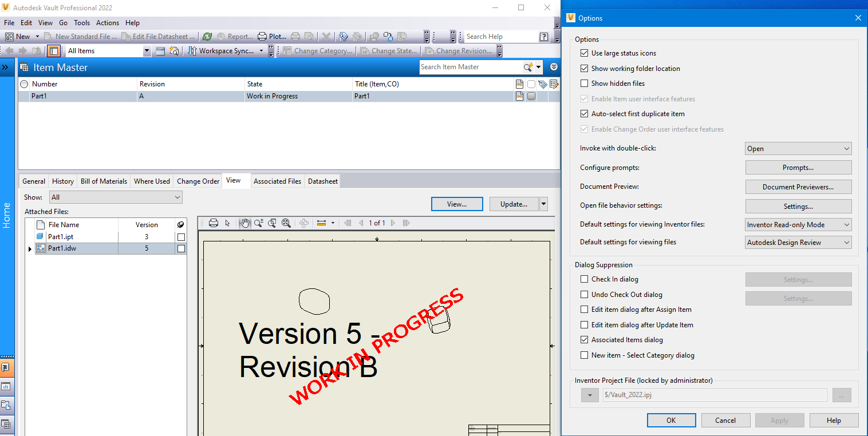Click the Search Item Master field
The width and height of the screenshot is (868, 436).
(x=471, y=67)
